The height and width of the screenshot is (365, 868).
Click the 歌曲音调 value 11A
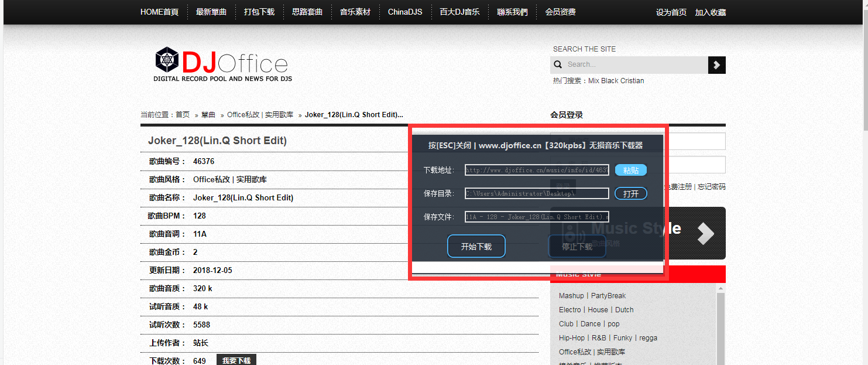click(200, 234)
